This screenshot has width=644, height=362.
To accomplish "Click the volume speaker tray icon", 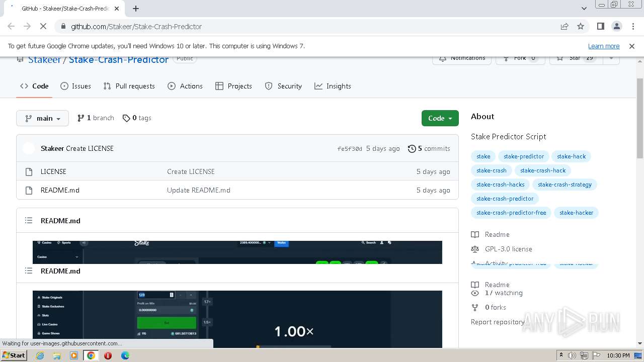I will pos(572,355).
